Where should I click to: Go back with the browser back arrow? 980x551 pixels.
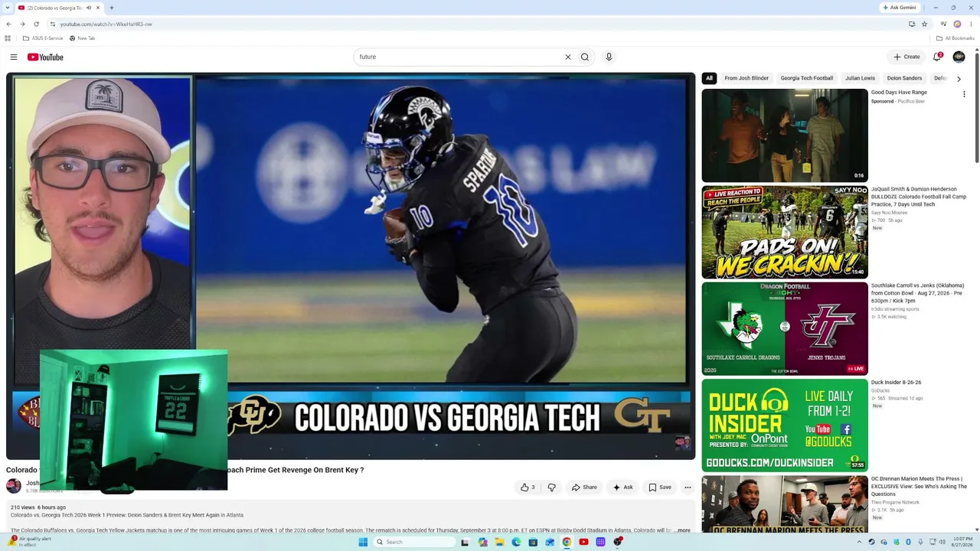[x=8, y=24]
